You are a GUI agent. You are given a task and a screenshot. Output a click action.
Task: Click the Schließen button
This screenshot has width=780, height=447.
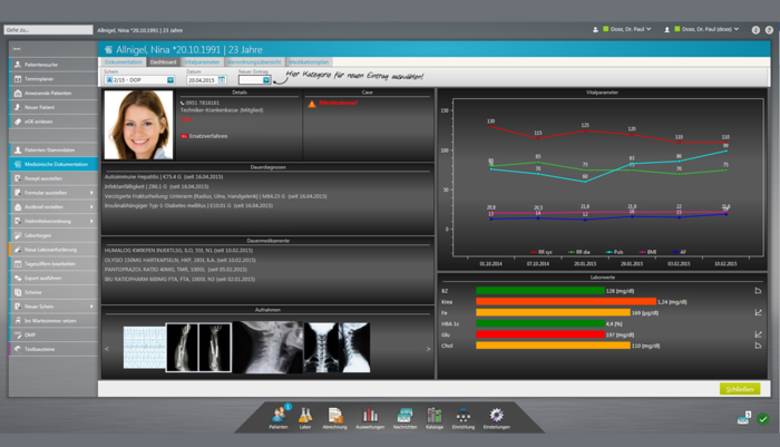(x=739, y=388)
